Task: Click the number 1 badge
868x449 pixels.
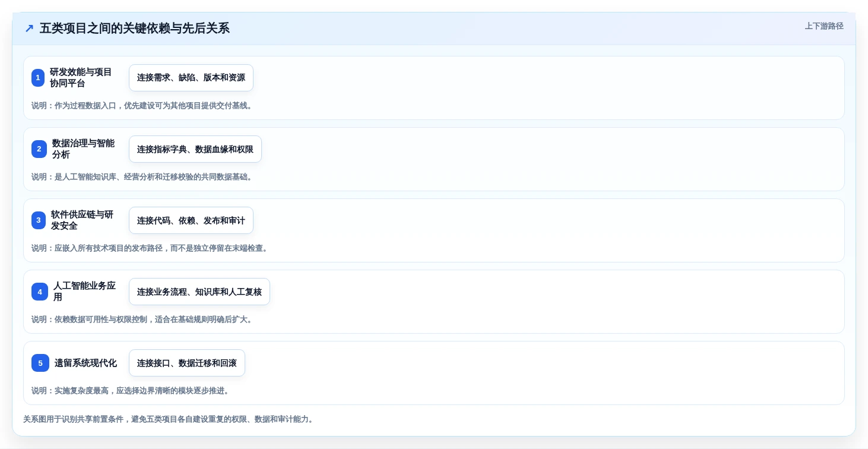Action: (x=38, y=78)
